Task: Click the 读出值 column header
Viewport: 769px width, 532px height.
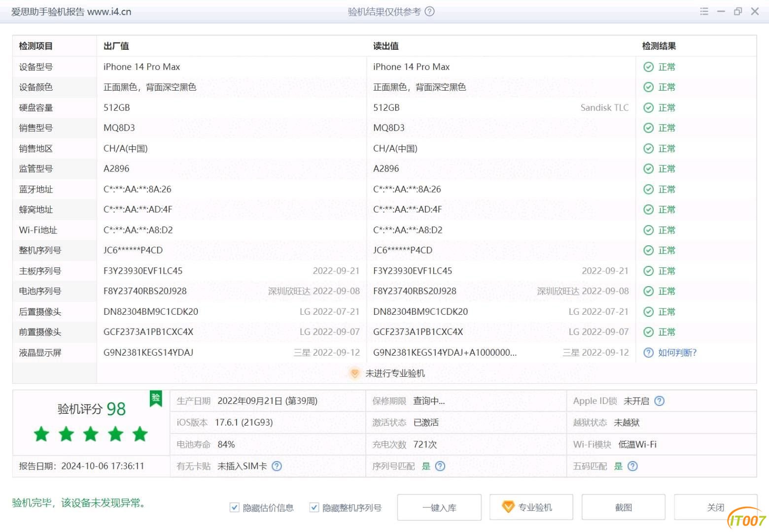Action: click(x=386, y=46)
